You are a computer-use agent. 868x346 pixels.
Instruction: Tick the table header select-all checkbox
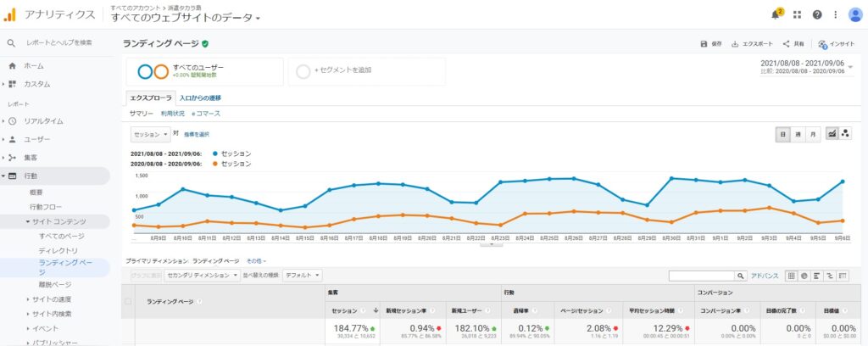coord(129,302)
